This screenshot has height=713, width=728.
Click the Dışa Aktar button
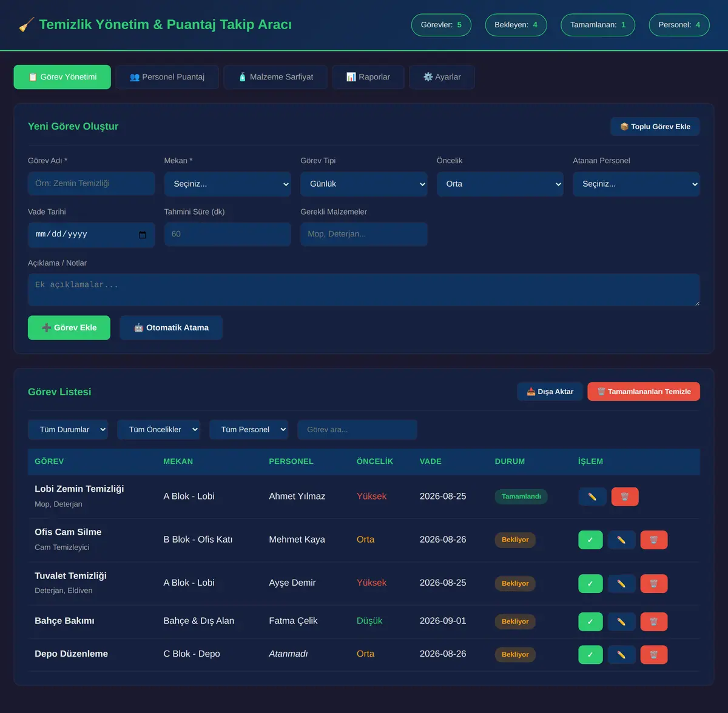[550, 392]
